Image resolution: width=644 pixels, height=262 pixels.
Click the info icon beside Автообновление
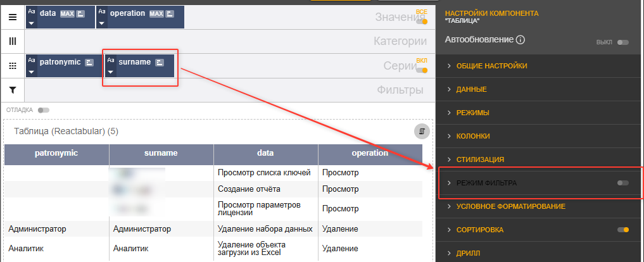coord(521,40)
